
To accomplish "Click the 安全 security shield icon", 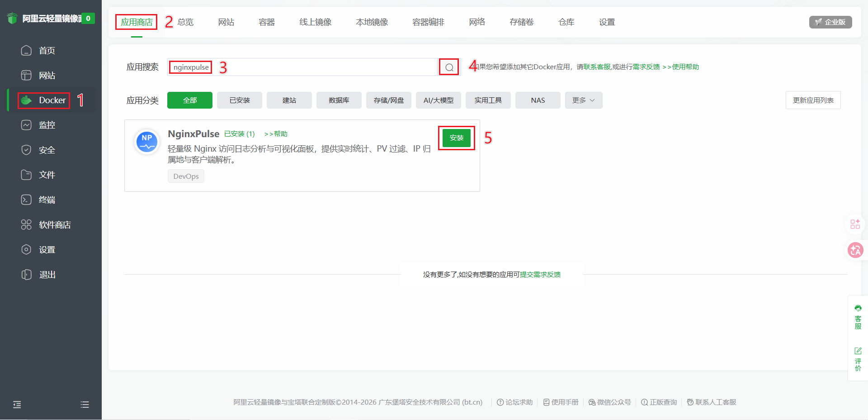I will click(x=26, y=150).
